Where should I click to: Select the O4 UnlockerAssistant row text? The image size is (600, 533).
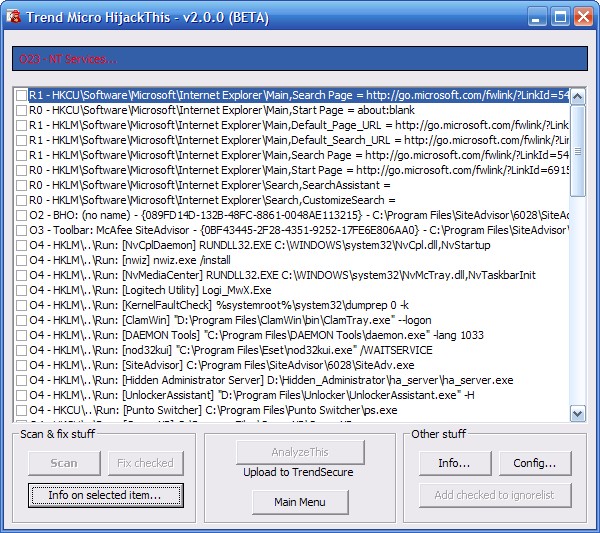click(x=252, y=395)
